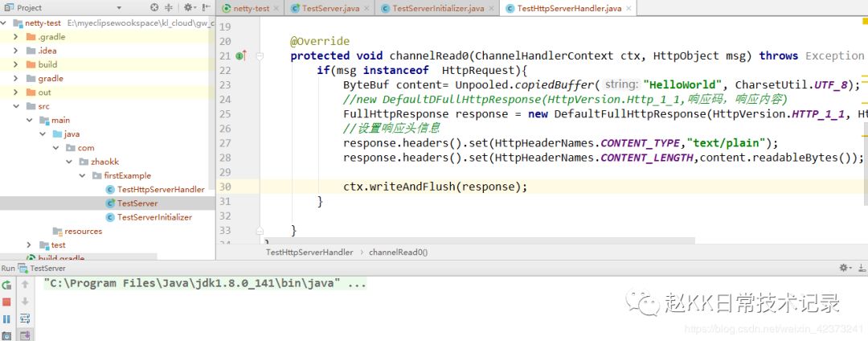Expand the test folder
This screenshot has height=341, width=868.
(30, 244)
